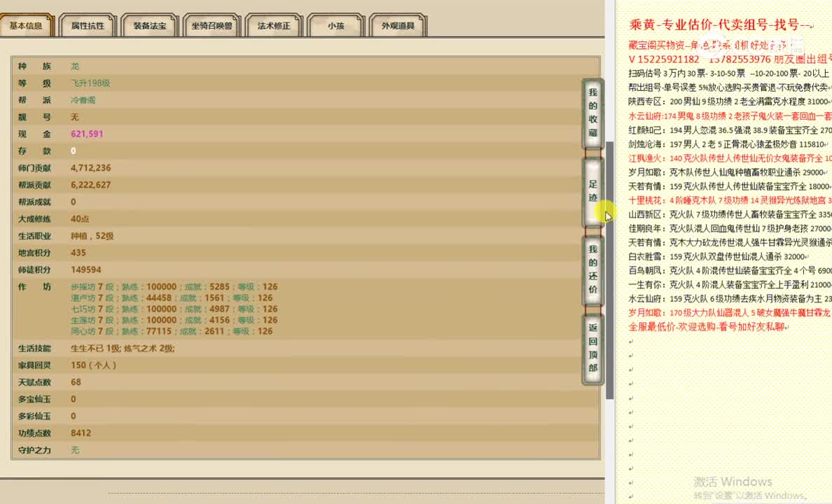Click the 帮出组号 line in document
Viewport: 832px width, 504px height.
730,87
